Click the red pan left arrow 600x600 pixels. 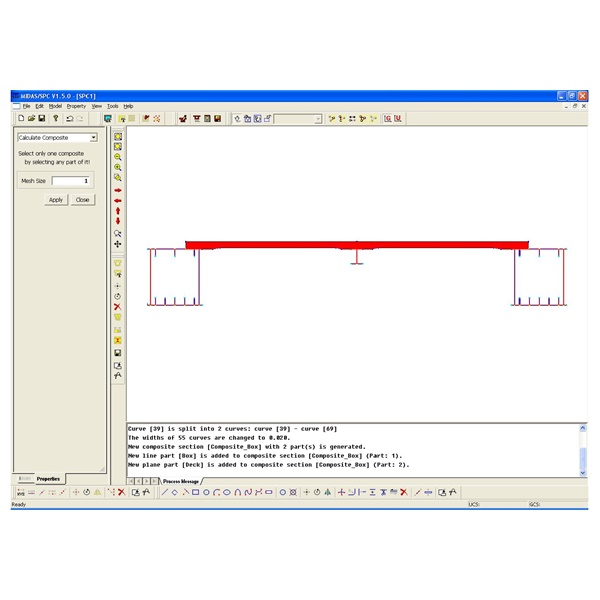click(118, 201)
